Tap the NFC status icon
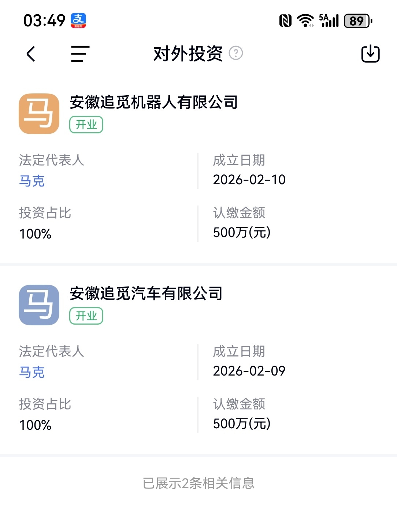 tap(285, 21)
